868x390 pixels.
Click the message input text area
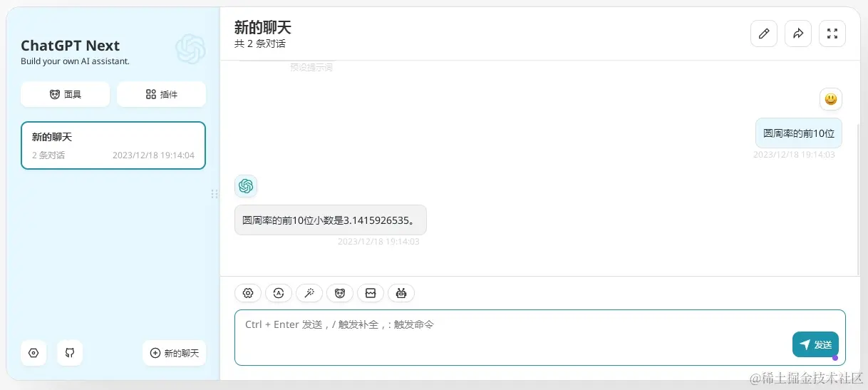click(540, 337)
